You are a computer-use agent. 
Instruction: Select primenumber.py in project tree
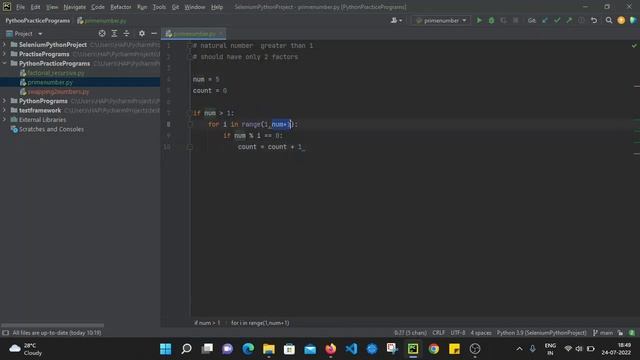[x=50, y=82]
